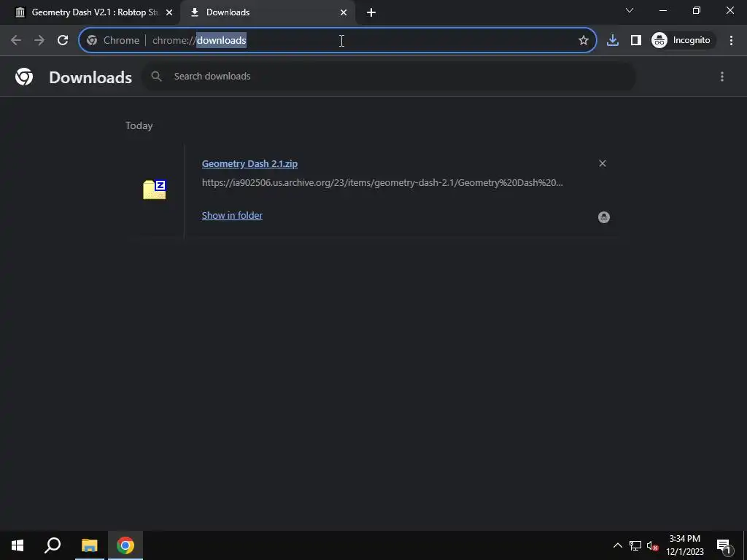Open the taskbar clock and date
The height and width of the screenshot is (560, 747).
point(684,545)
